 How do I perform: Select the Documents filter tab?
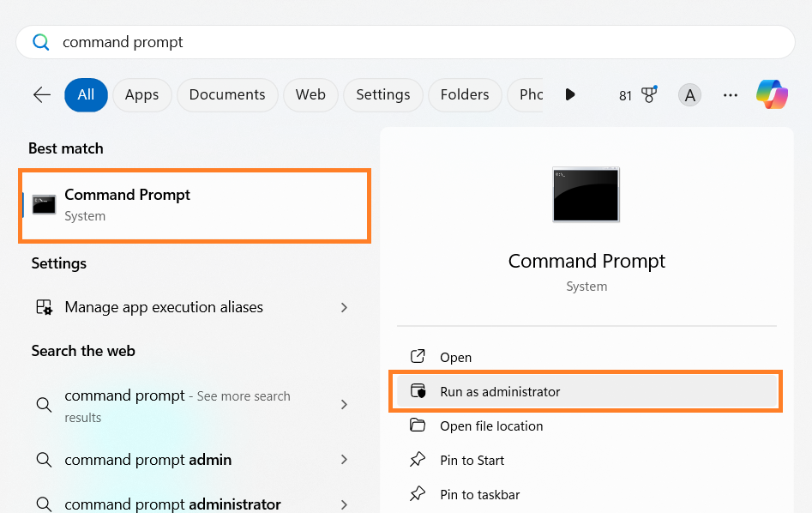[227, 95]
